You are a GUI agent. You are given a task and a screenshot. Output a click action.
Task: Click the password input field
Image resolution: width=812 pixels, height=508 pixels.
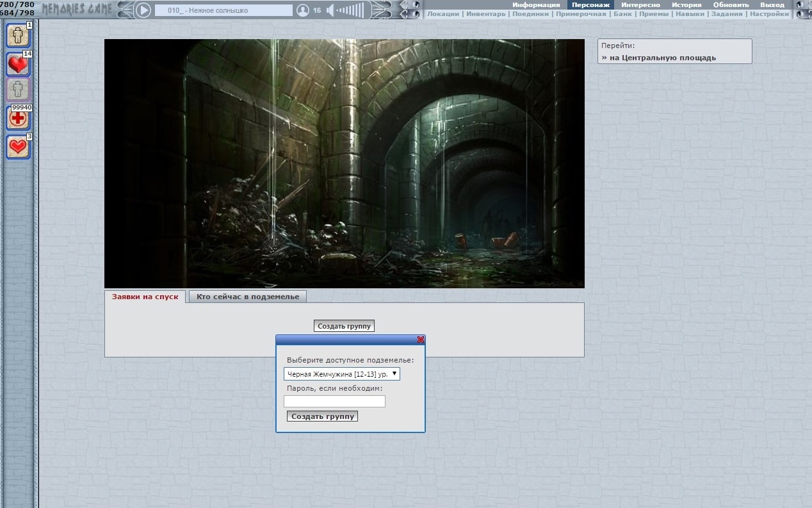point(334,401)
